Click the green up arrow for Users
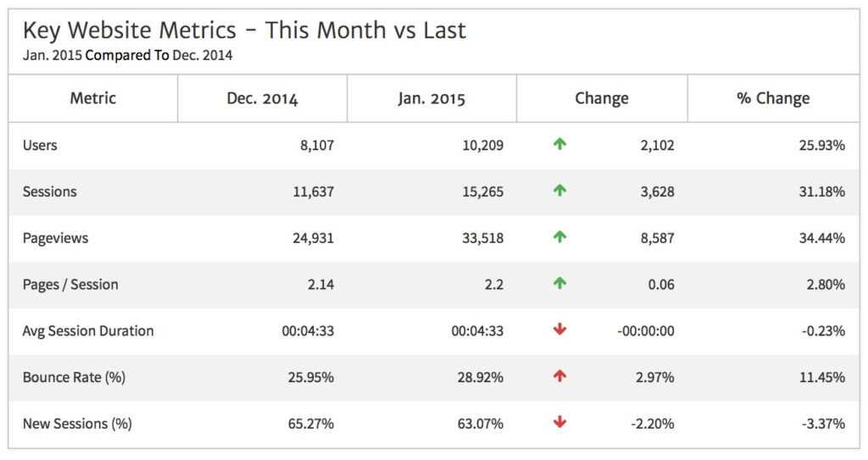The height and width of the screenshot is (460, 868). coord(559,145)
